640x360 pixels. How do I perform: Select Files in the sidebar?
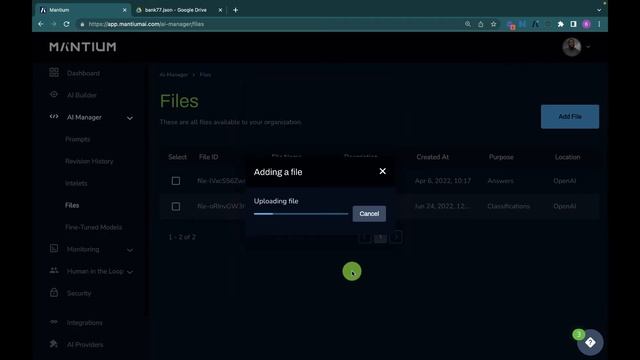pos(72,205)
